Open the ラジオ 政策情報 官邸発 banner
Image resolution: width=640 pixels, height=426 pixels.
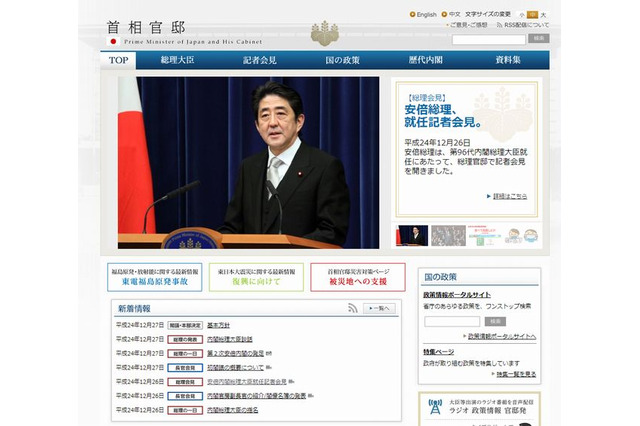pos(480,409)
